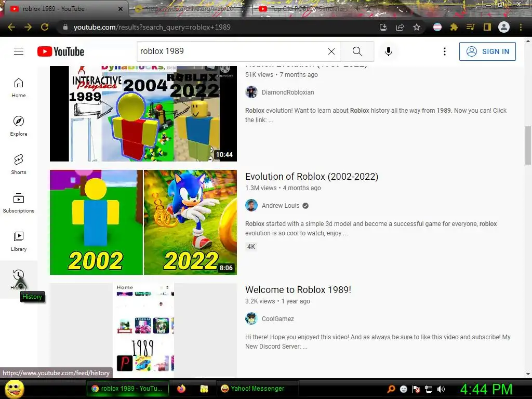Visit CoolGamez channel name
This screenshot has height=399, width=532.
click(277, 319)
